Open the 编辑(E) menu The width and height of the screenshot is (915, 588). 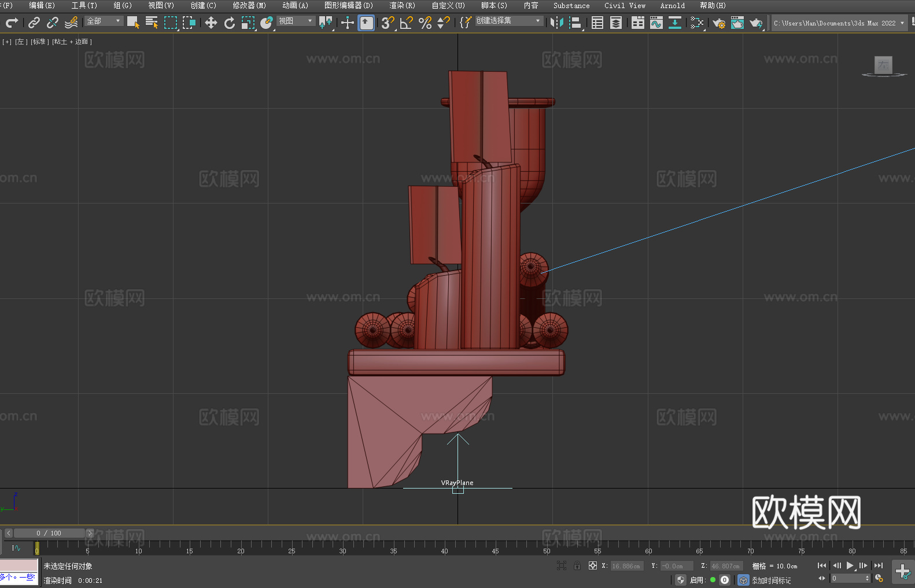[x=42, y=5]
